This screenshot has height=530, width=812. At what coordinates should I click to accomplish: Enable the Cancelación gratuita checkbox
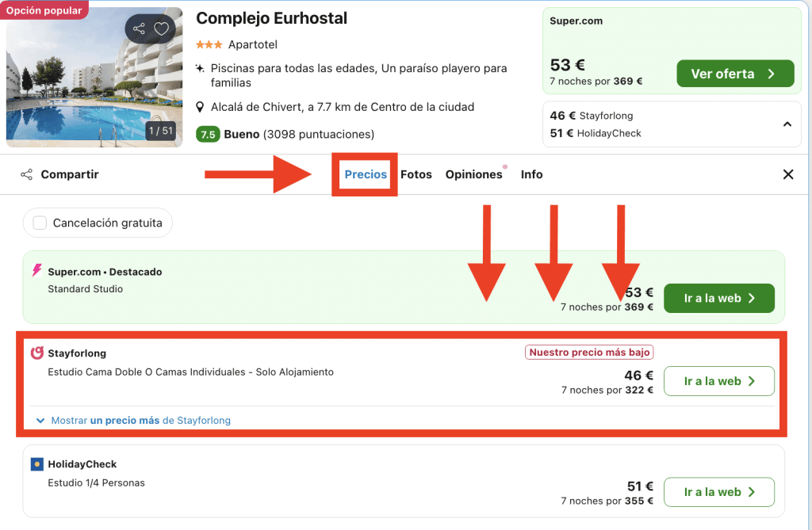[x=40, y=223]
